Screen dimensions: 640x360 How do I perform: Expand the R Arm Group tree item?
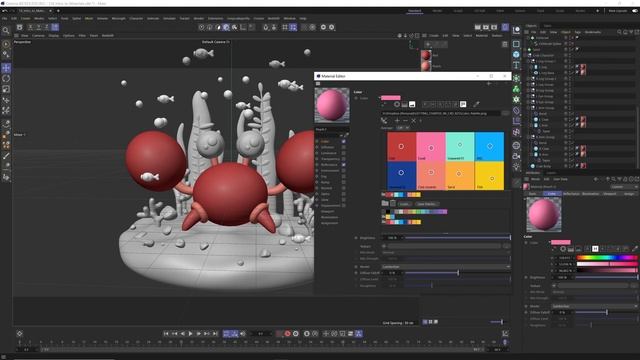(x=529, y=137)
